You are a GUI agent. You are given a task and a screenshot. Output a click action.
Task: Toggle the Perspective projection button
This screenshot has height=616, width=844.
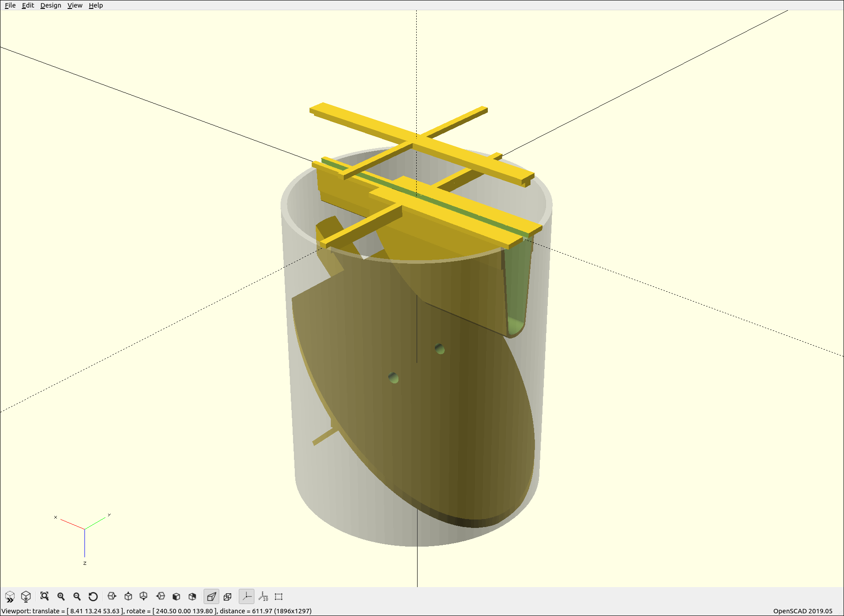(211, 596)
